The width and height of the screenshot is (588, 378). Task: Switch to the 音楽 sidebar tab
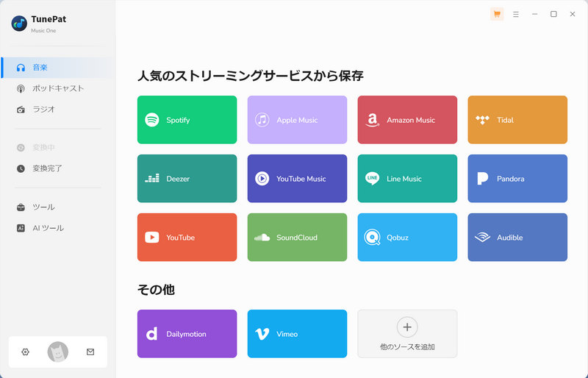click(x=58, y=68)
